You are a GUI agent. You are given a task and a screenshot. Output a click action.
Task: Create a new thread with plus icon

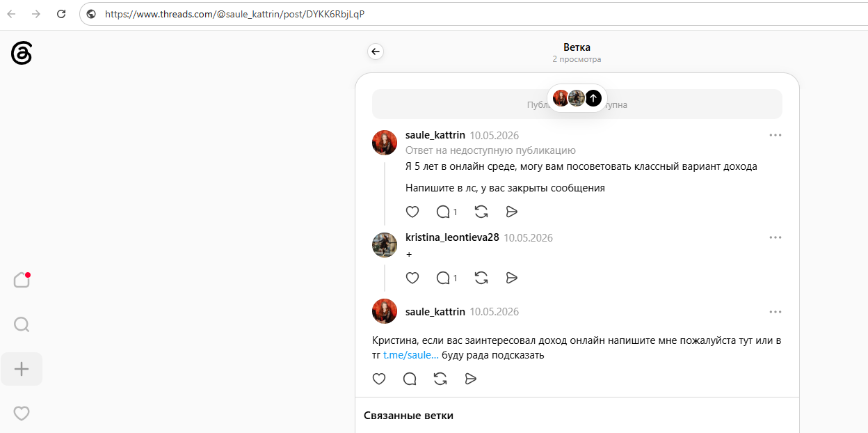[x=22, y=369]
